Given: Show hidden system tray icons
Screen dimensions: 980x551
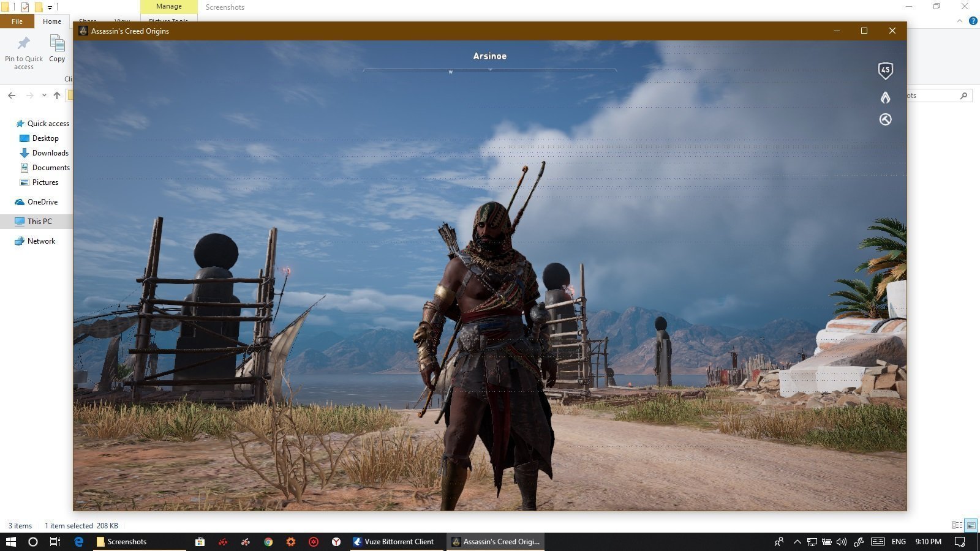Looking at the screenshot, I should 797,542.
